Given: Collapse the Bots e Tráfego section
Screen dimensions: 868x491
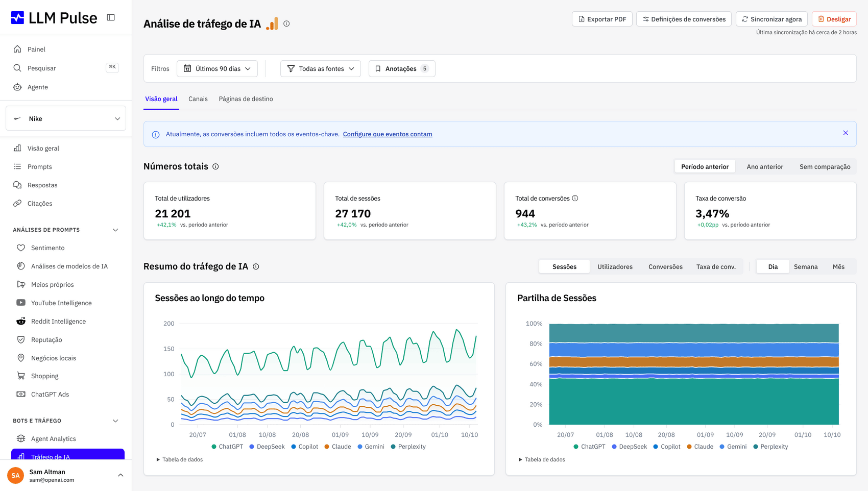Looking at the screenshot, I should [x=115, y=421].
